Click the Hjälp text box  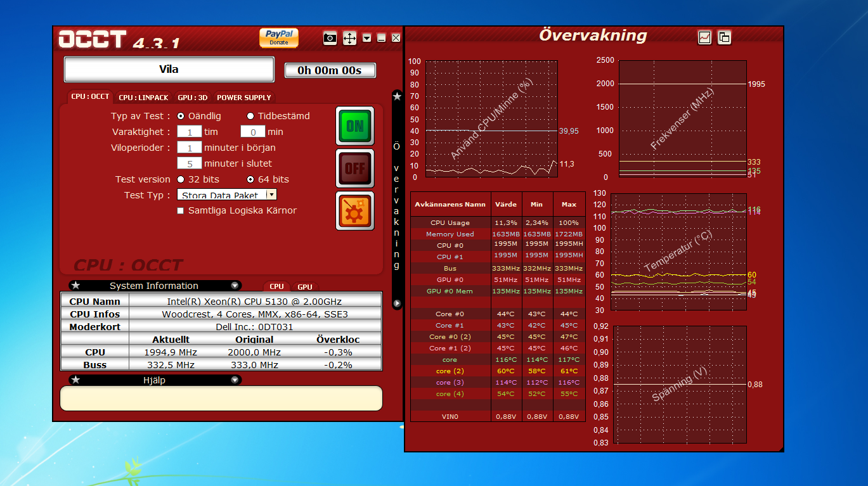point(221,399)
